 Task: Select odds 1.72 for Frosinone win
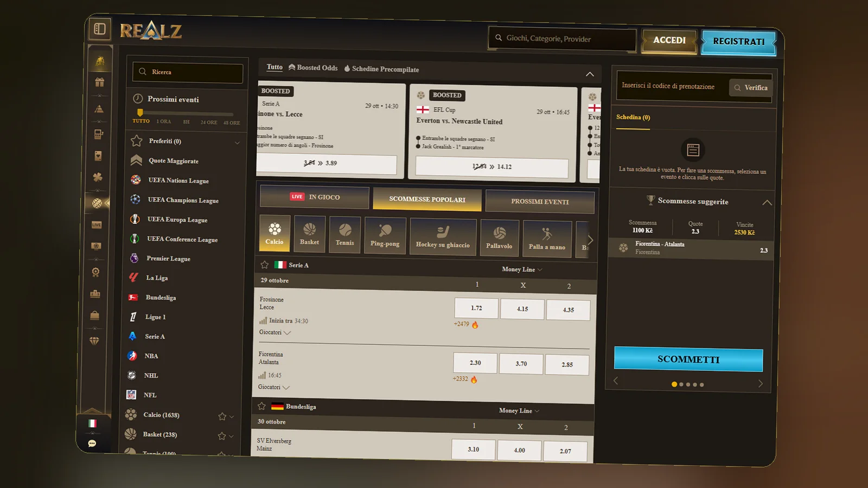(476, 308)
